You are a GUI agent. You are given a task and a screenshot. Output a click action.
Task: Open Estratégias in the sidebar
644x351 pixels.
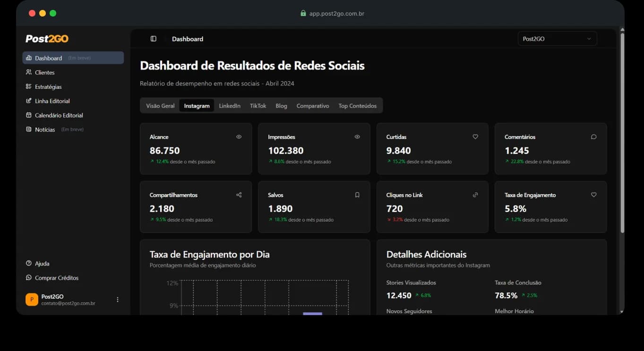[73, 86]
